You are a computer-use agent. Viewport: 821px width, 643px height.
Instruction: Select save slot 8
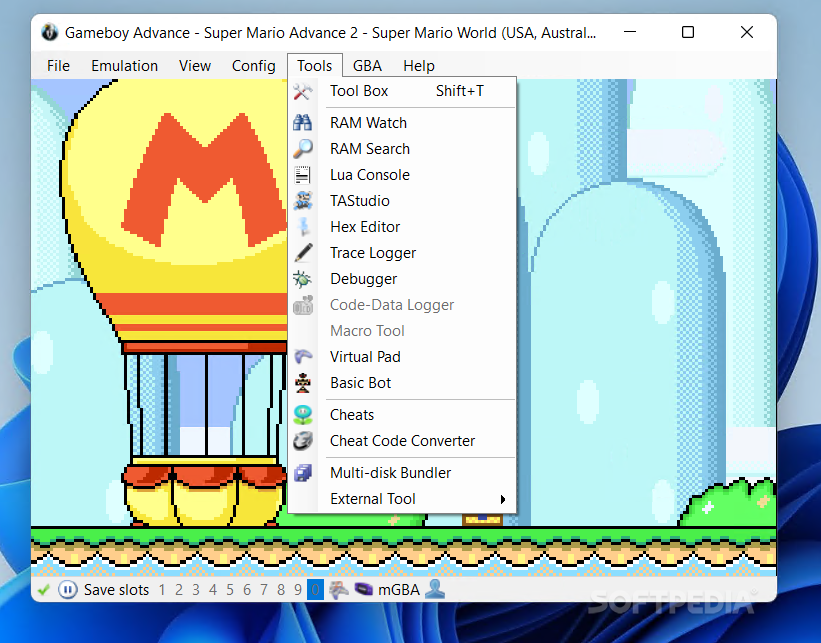point(281,590)
